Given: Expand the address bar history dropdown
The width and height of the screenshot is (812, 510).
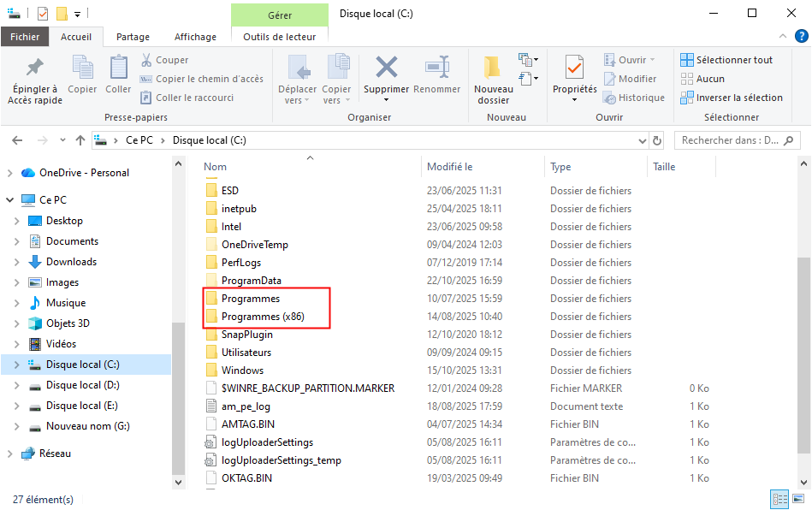Looking at the screenshot, I should pos(641,140).
